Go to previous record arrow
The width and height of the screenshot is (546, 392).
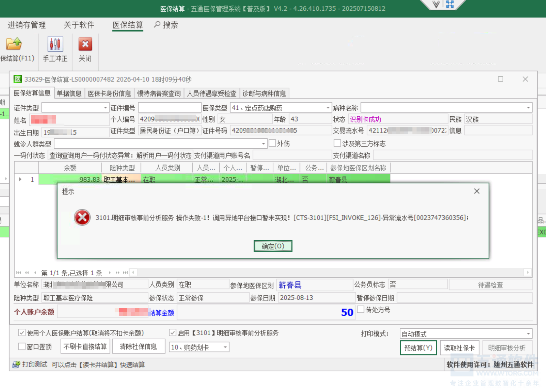pos(35,273)
